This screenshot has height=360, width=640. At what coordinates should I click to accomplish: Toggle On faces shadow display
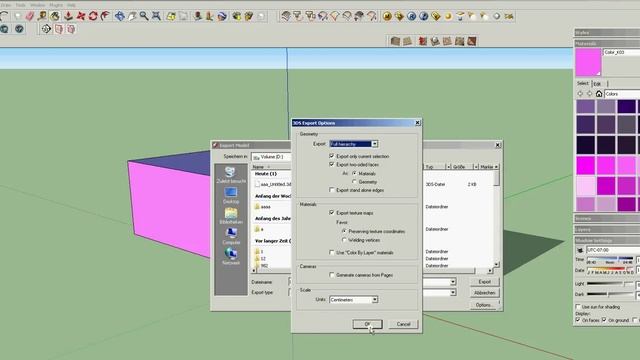click(x=578, y=320)
